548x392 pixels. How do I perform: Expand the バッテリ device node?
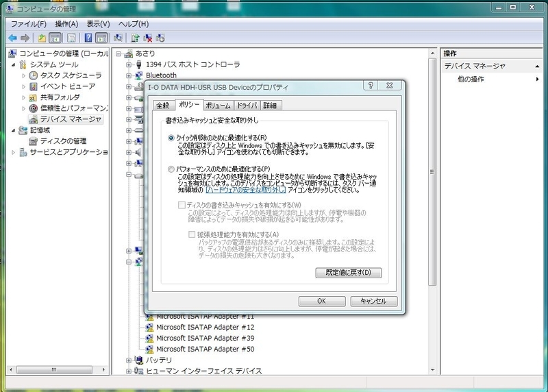point(129,360)
